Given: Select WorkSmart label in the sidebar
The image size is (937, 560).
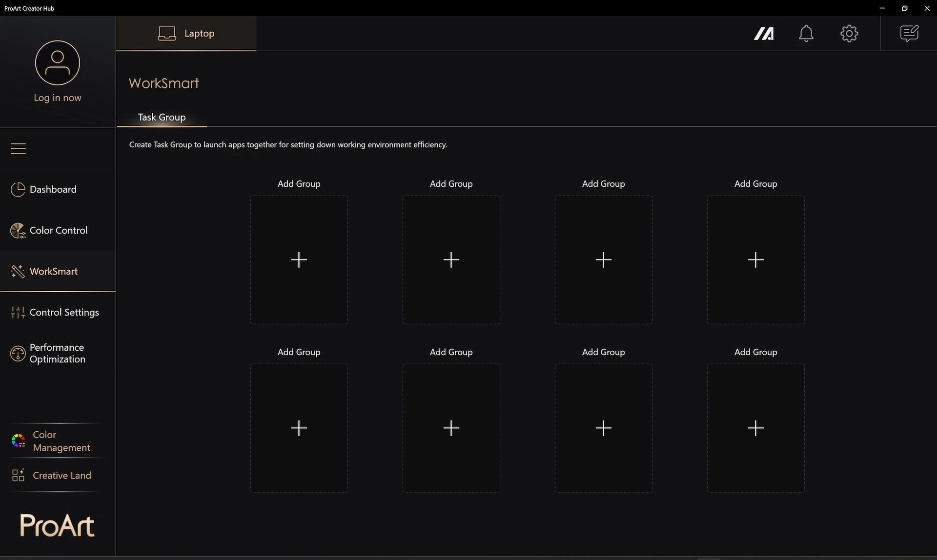Looking at the screenshot, I should click(54, 271).
